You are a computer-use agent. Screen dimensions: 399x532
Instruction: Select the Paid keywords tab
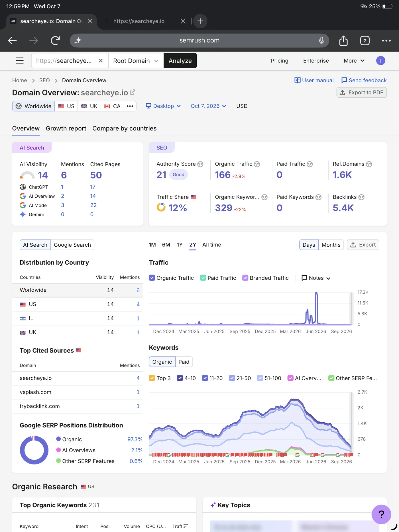coord(184,362)
